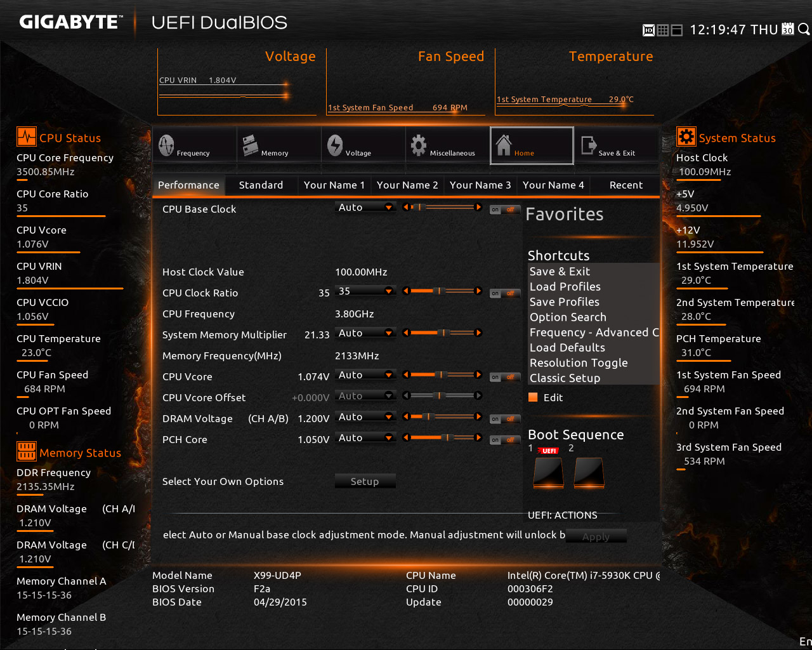
Task: Open PCH Core Auto dropdown
Action: pyautogui.click(x=365, y=438)
